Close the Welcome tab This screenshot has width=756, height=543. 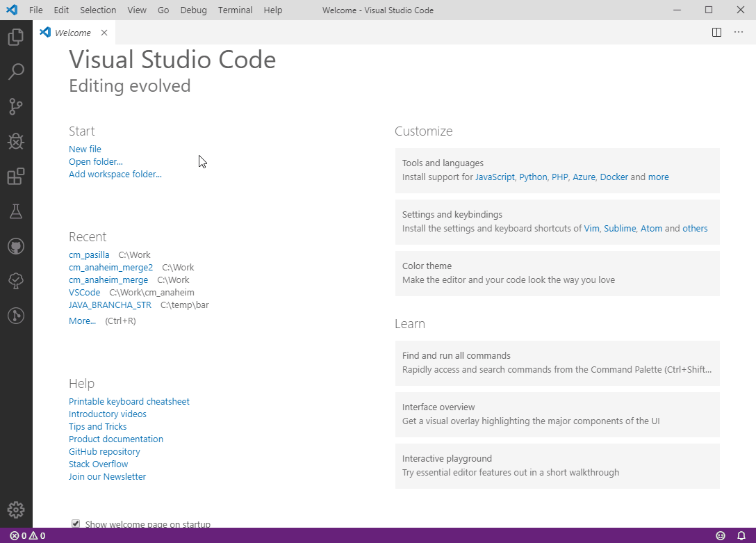[x=104, y=33]
